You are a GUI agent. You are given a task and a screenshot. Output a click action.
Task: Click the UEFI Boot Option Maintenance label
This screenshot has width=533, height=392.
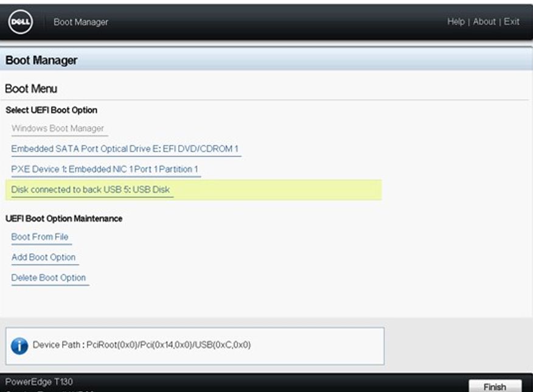pyautogui.click(x=64, y=219)
